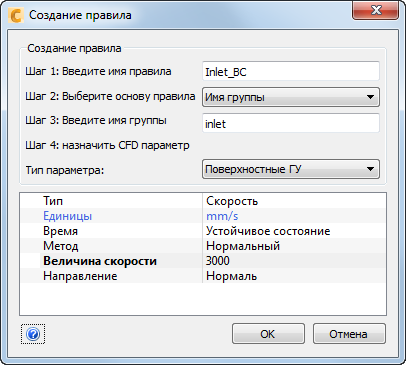This screenshot has width=406, height=365.
Task: Select the Величина скорости row label
Action: point(100,261)
